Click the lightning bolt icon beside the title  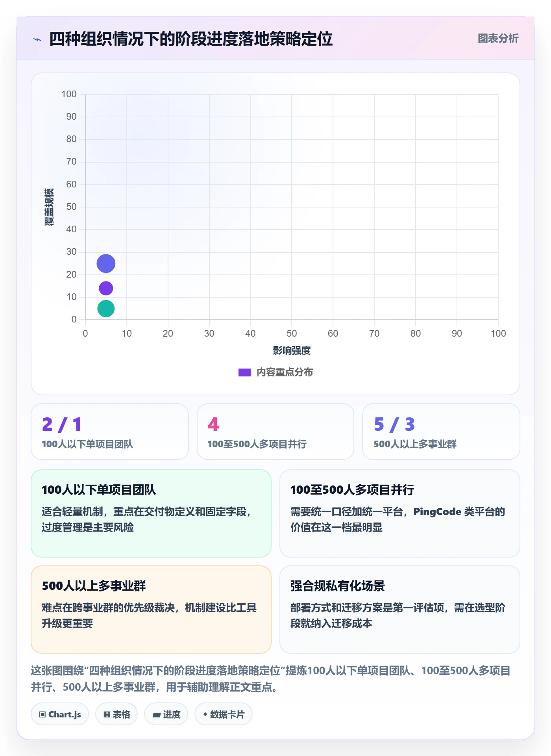pyautogui.click(x=37, y=39)
